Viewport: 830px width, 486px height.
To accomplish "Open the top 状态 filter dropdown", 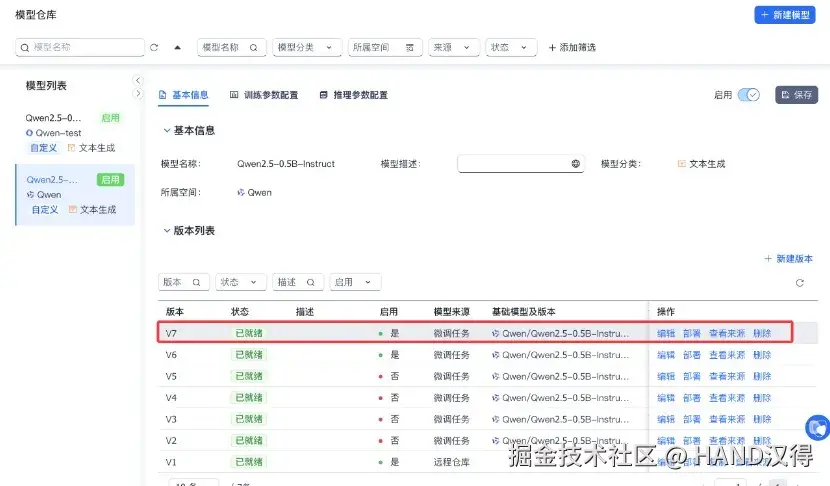I will click(x=511, y=47).
